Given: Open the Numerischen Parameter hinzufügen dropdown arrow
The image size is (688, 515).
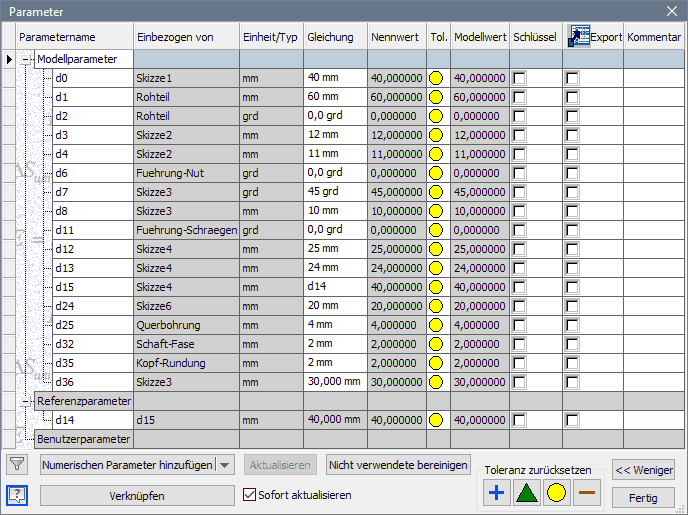Looking at the screenshot, I should (225, 465).
